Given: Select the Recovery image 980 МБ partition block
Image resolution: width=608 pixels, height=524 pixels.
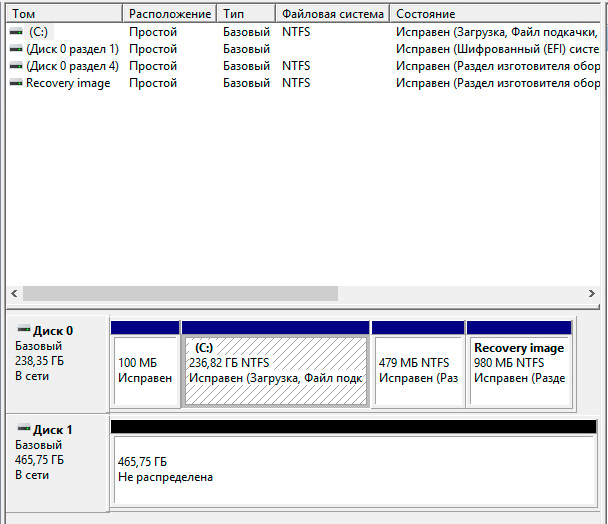Looking at the screenshot, I should point(520,370).
